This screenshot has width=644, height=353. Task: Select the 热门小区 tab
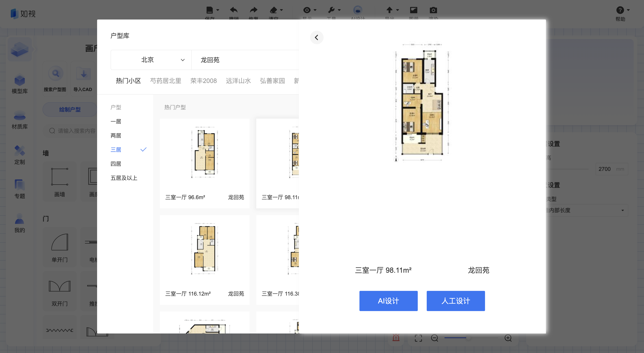tap(128, 81)
